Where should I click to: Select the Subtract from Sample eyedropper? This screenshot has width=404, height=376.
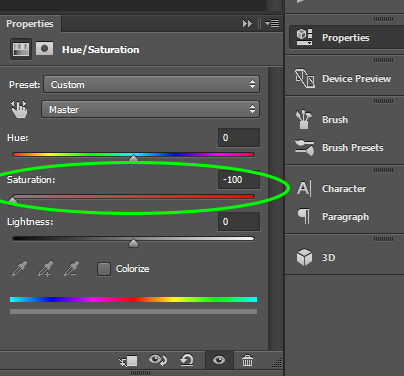71,269
